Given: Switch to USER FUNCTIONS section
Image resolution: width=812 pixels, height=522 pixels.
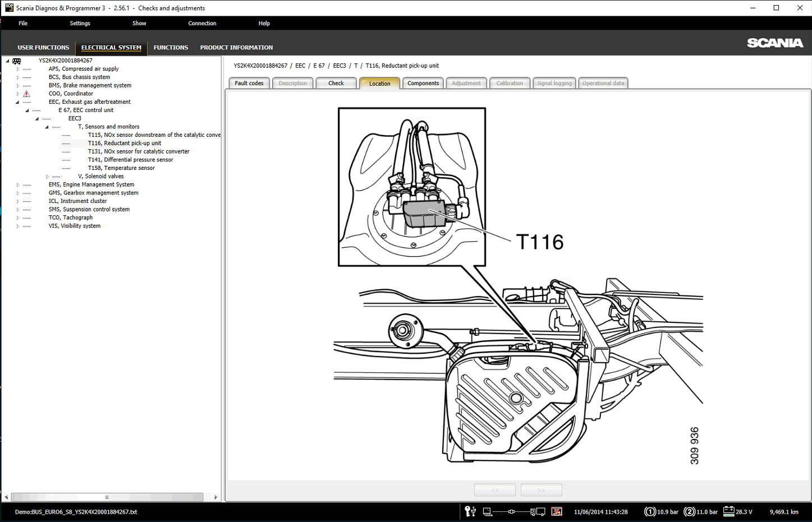Looking at the screenshot, I should tap(43, 48).
